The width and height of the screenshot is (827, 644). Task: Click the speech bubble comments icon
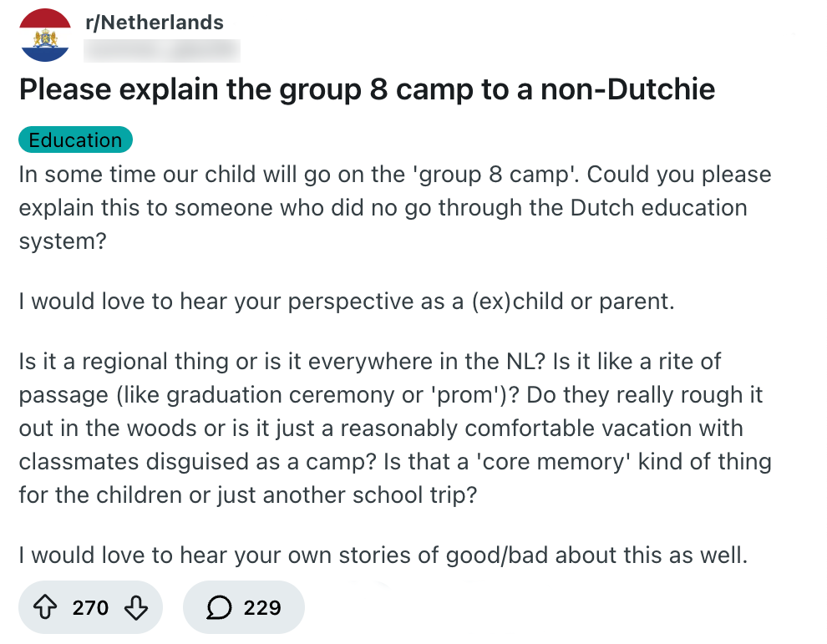[219, 607]
